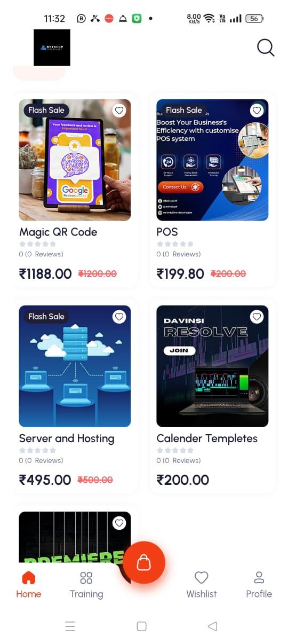This screenshot has height=644, width=288.
Task: Open the floating shopping bag cart button
Action: point(144,562)
